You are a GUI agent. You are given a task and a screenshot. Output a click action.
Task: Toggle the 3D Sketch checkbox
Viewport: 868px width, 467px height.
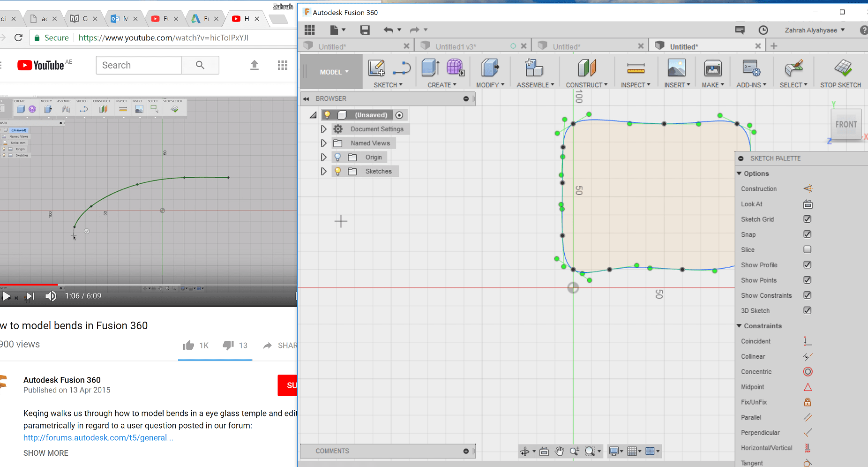(807, 310)
